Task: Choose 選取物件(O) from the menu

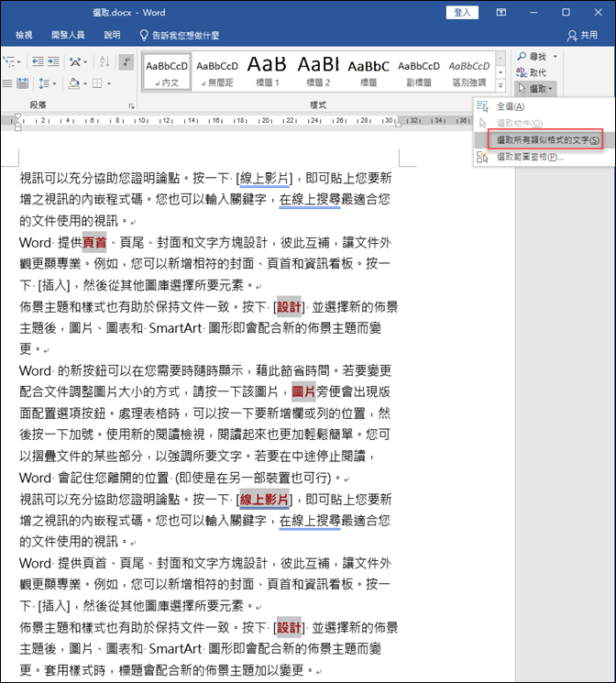Action: click(544, 123)
